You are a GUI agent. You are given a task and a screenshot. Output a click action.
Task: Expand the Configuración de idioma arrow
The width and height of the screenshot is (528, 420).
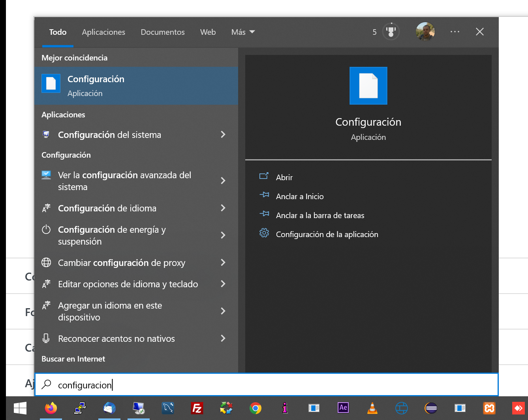[x=223, y=208]
